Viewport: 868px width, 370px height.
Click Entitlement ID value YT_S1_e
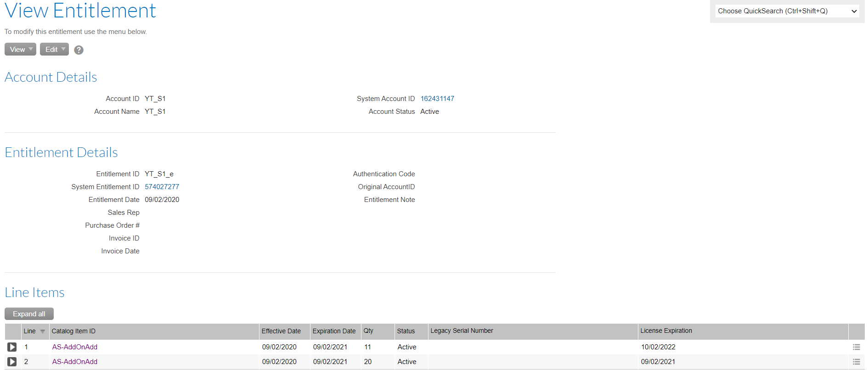coord(159,174)
